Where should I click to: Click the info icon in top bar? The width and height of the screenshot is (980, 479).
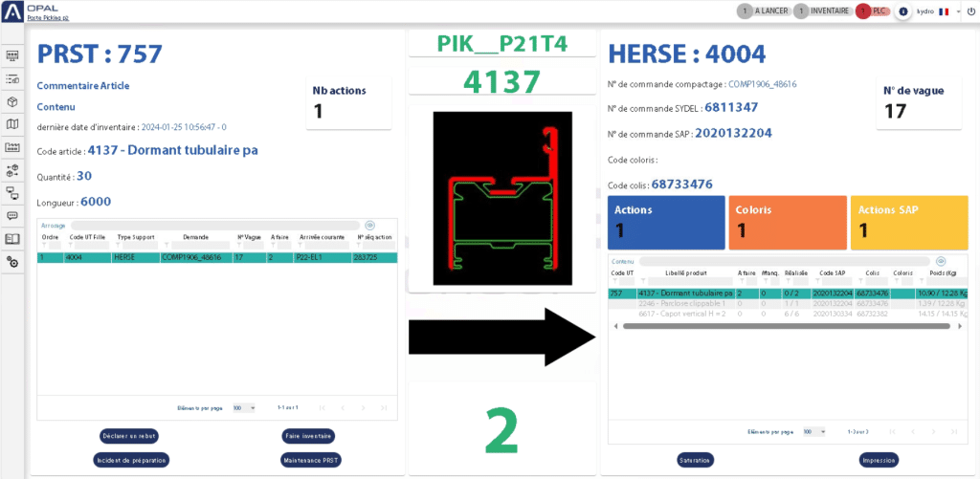coord(903,11)
